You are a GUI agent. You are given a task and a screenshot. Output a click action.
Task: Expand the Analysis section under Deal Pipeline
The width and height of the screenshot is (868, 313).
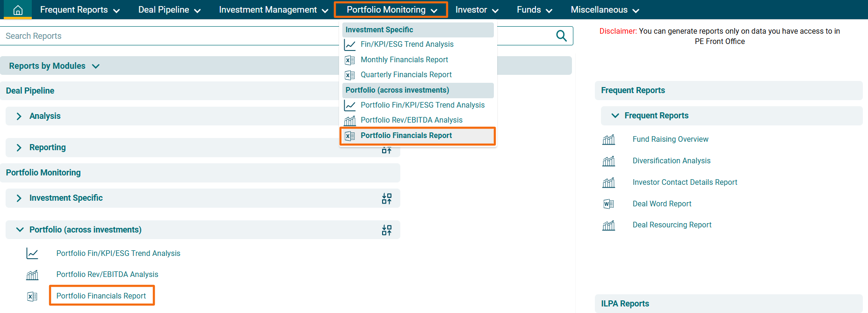[x=19, y=116]
